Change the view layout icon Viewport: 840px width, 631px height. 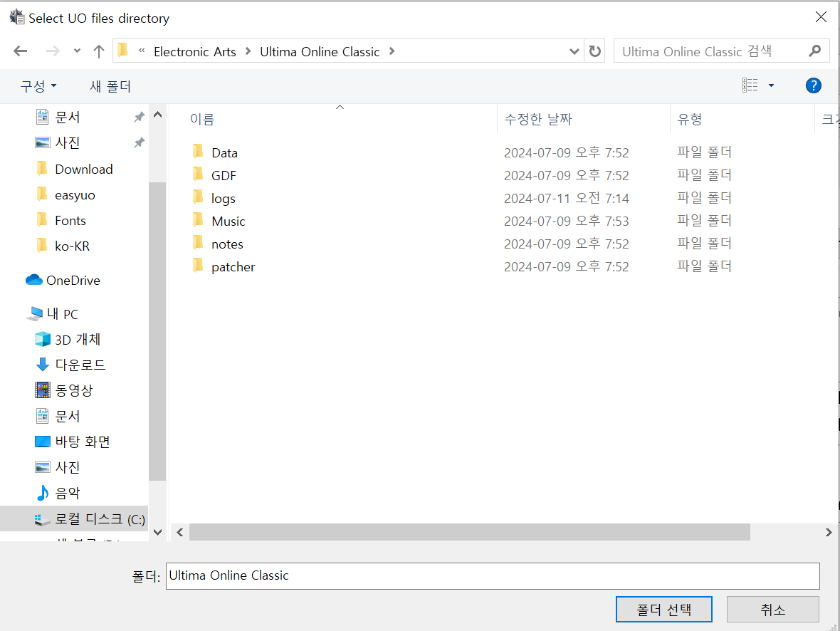coord(750,85)
